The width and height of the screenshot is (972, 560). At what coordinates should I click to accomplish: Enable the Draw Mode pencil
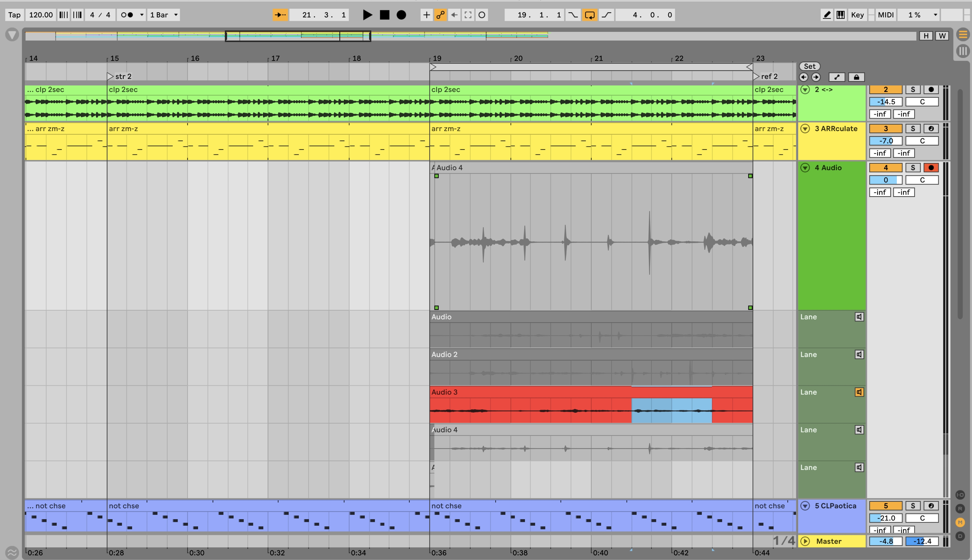pyautogui.click(x=827, y=15)
